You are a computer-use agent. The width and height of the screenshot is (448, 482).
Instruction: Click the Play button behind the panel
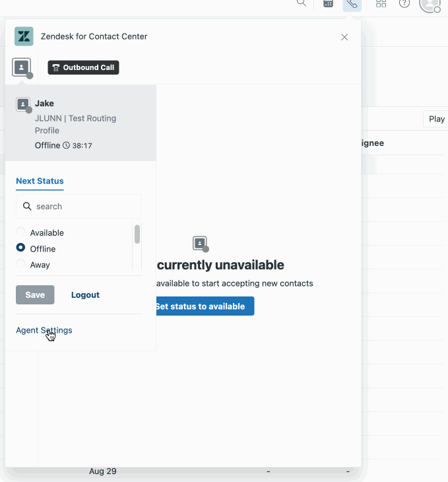tap(435, 119)
